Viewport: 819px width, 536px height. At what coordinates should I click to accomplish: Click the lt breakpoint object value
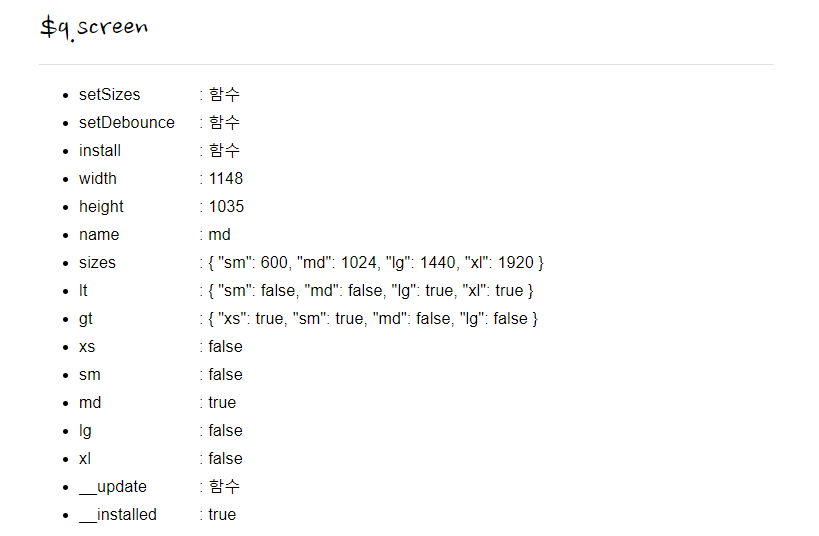point(371,291)
